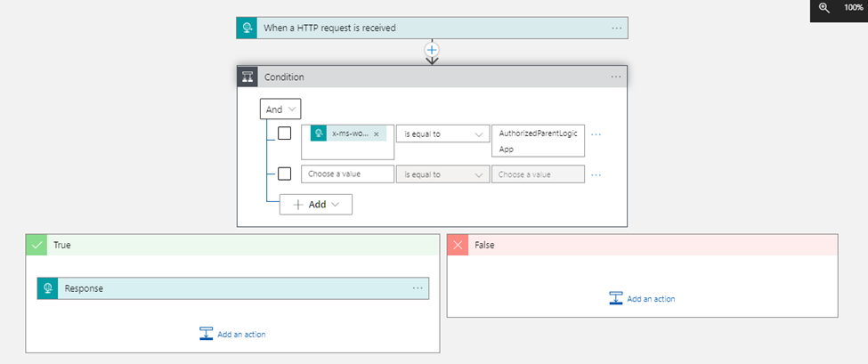This screenshot has height=364, width=868.
Task: Open the Response action ellipsis menu
Action: click(x=418, y=288)
